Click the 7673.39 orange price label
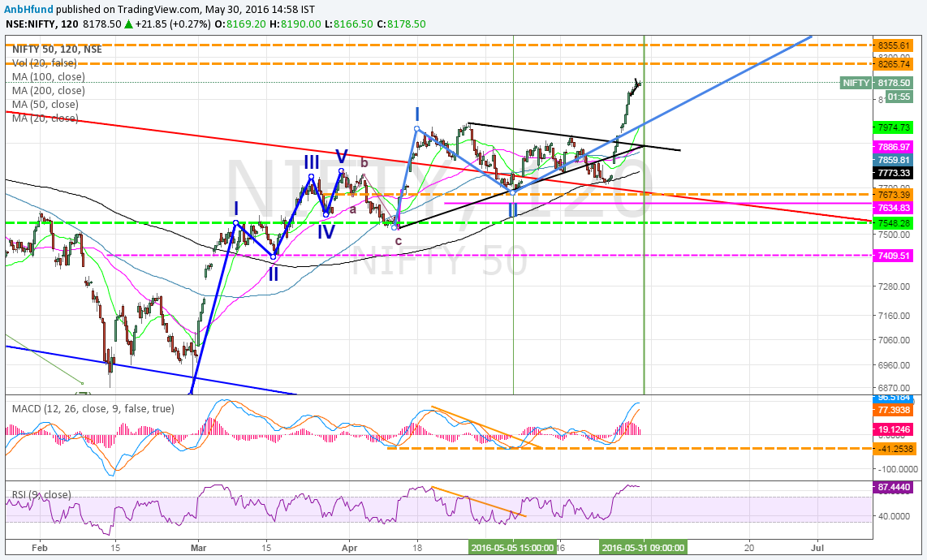927x560 pixels. 893,195
